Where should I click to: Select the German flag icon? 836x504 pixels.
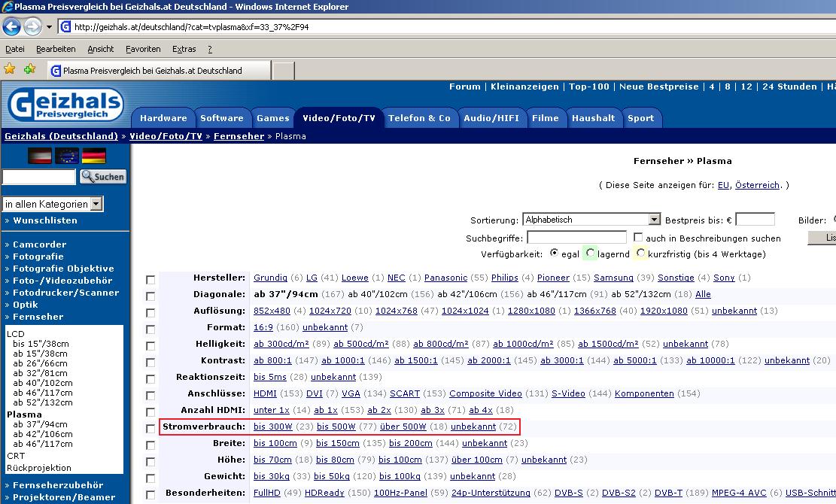coord(94,156)
